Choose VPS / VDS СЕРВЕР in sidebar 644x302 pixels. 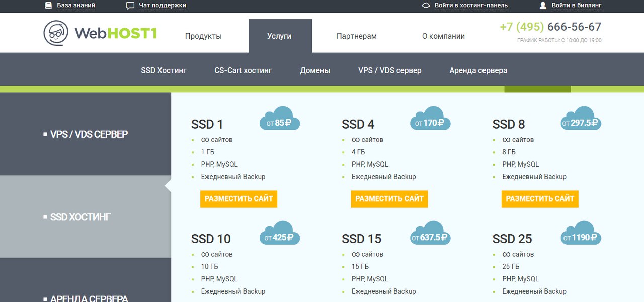click(x=89, y=134)
